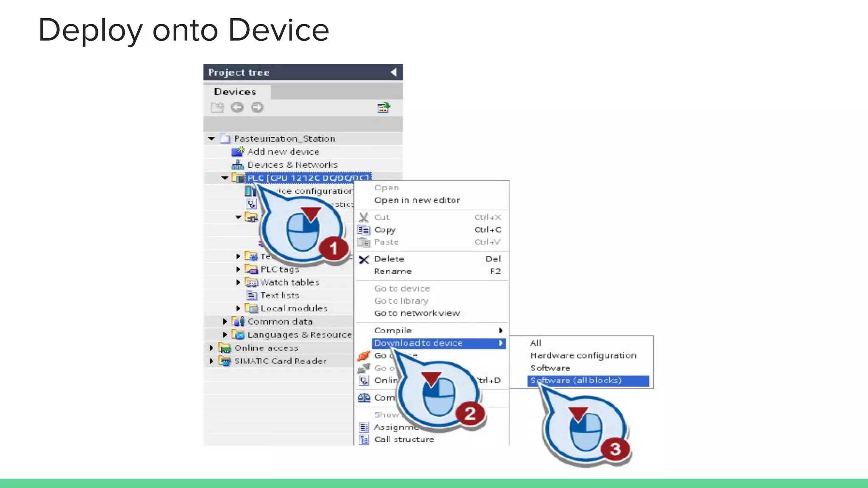The width and height of the screenshot is (868, 488).
Task: Open Download to device submenu
Action: tap(439, 343)
